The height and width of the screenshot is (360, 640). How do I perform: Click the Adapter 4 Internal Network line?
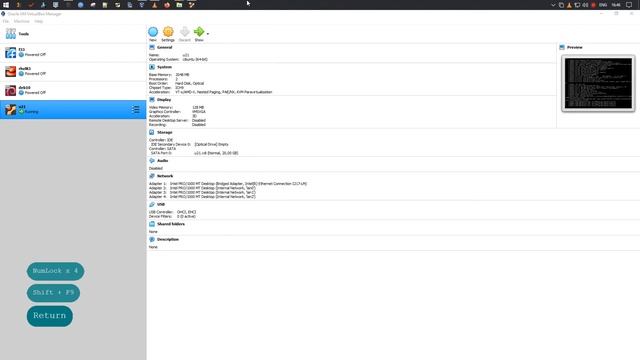tap(202, 197)
